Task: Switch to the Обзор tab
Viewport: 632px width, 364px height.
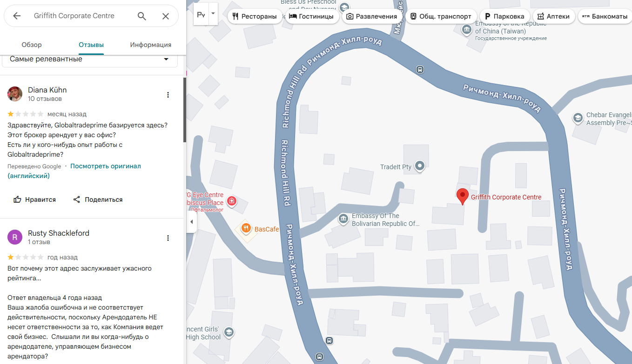Action: 32,45
